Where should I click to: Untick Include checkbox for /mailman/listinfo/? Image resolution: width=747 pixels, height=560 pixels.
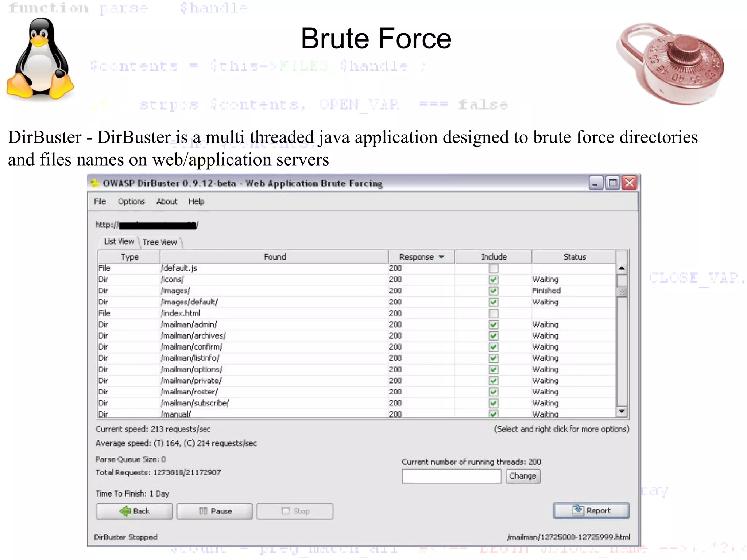494,358
